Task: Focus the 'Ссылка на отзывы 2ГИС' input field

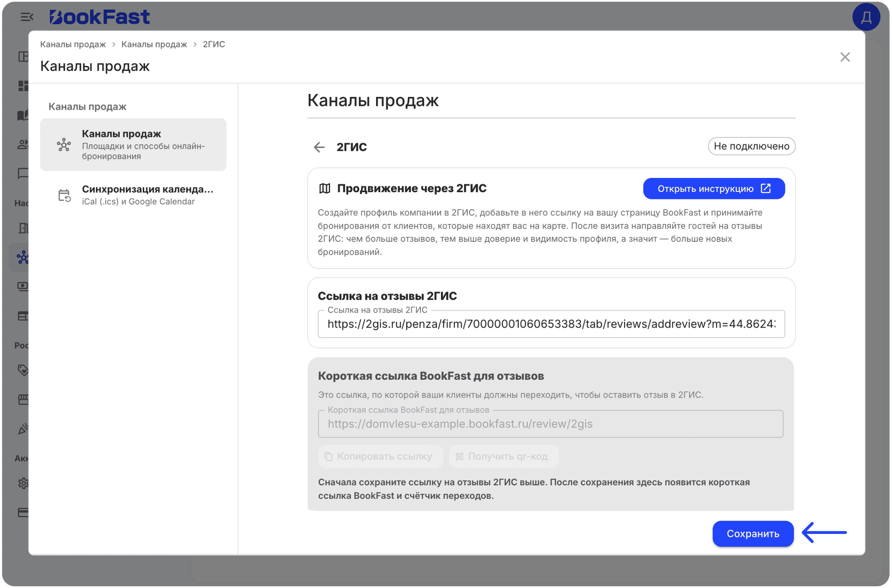Action: 551,324
